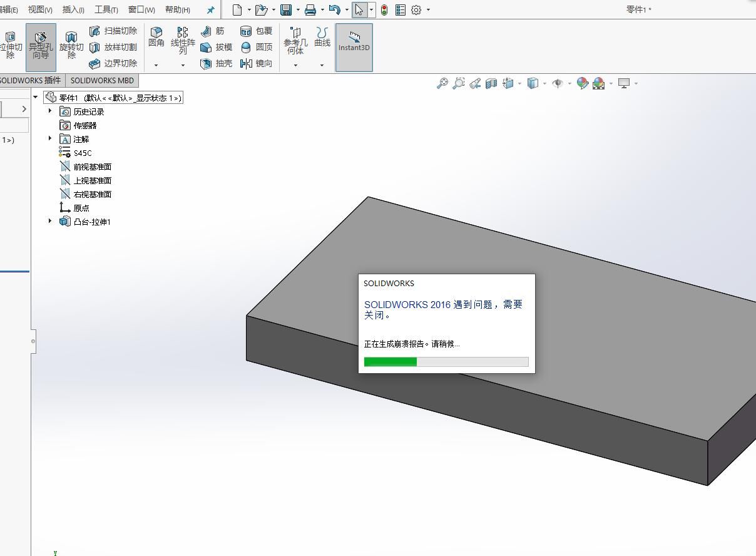Switch to the SOLIDWORKS 插件 tab
756x556 pixels.
tap(31, 80)
